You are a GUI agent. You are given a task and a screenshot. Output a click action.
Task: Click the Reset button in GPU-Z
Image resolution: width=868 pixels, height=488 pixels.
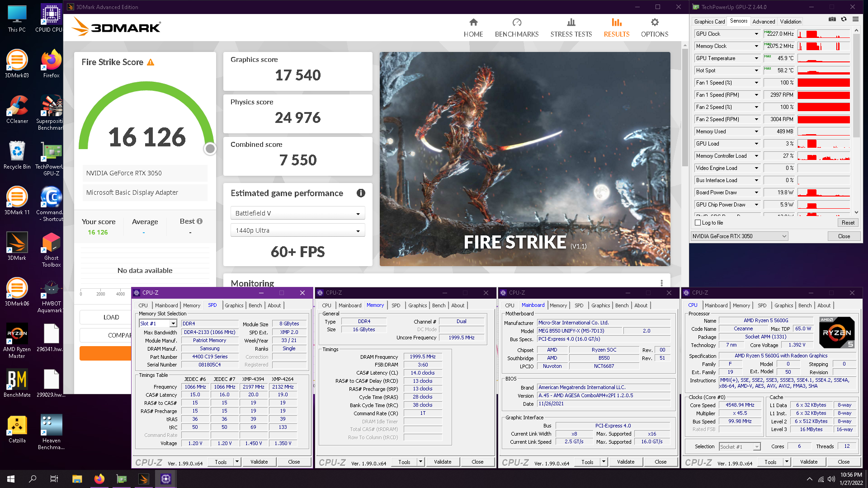coord(848,223)
